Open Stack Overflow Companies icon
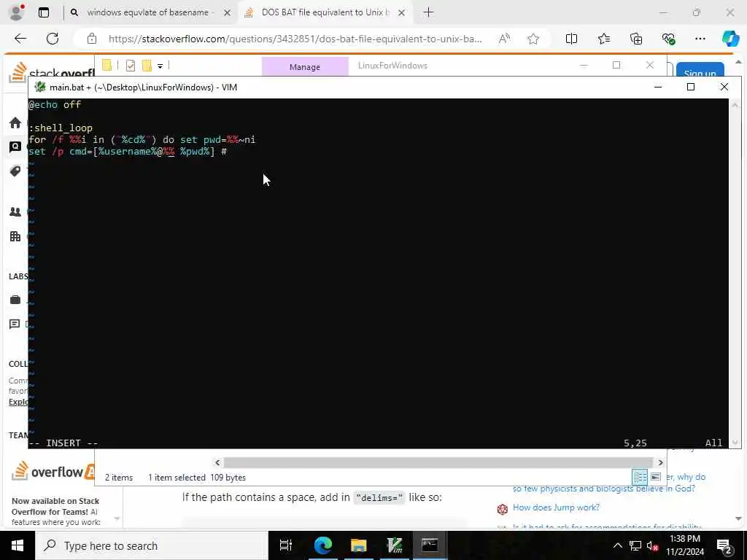This screenshot has height=560, width=747. pos(15,236)
